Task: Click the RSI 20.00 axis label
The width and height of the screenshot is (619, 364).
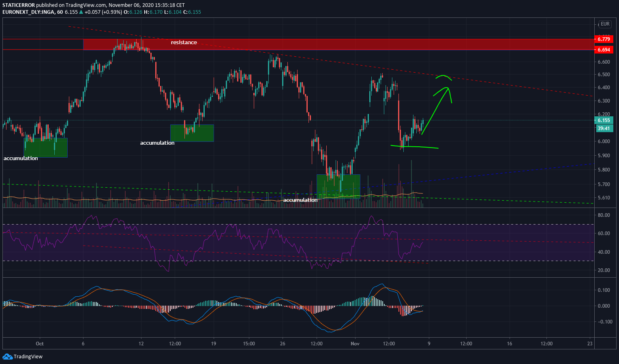Action: click(x=604, y=270)
